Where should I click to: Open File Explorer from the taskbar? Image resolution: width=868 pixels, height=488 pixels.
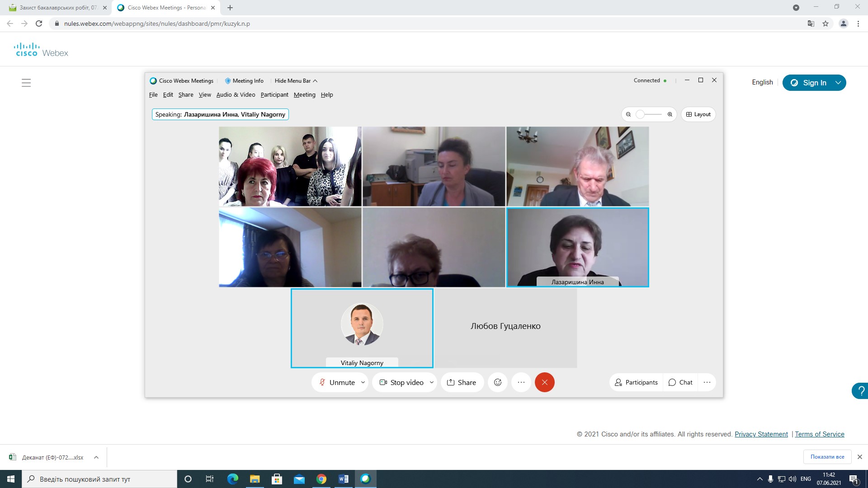tap(255, 479)
